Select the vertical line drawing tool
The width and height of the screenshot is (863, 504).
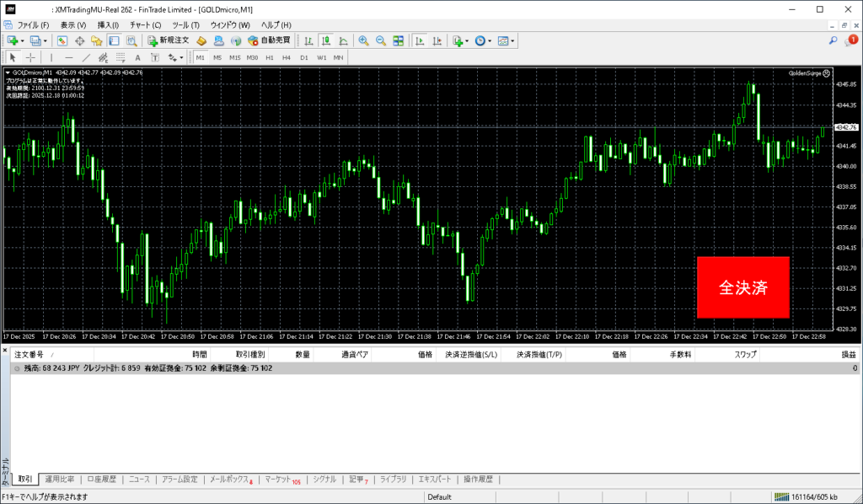pyautogui.click(x=51, y=58)
